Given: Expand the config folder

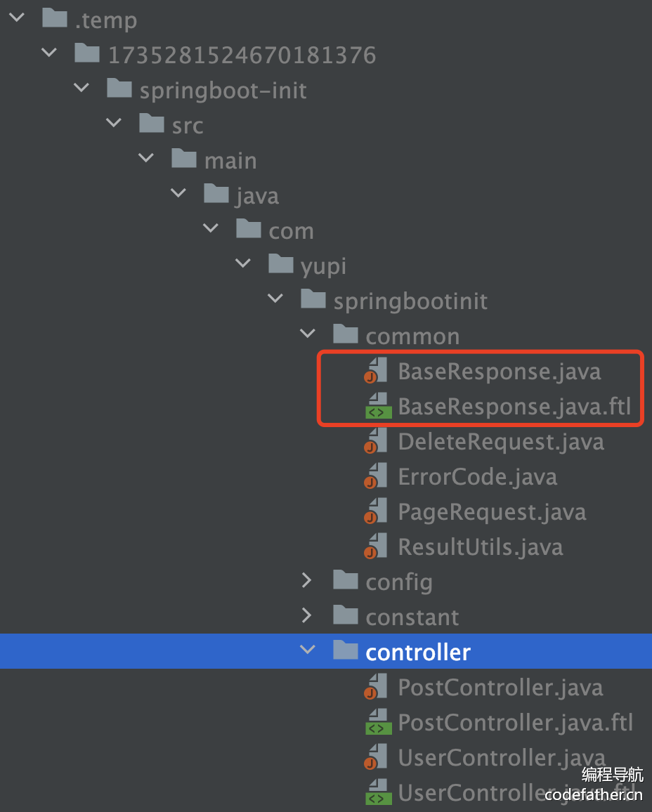Looking at the screenshot, I should click(307, 581).
